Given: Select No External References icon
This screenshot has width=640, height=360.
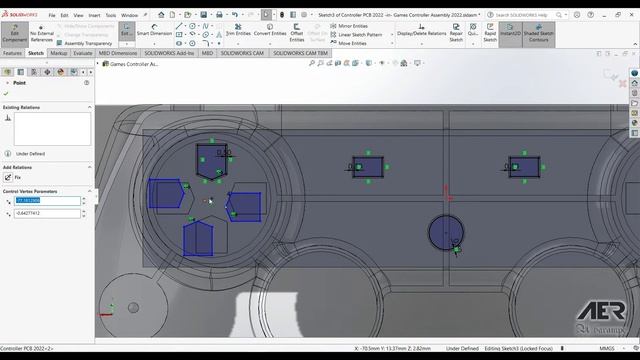Looking at the screenshot, I should tap(41, 34).
